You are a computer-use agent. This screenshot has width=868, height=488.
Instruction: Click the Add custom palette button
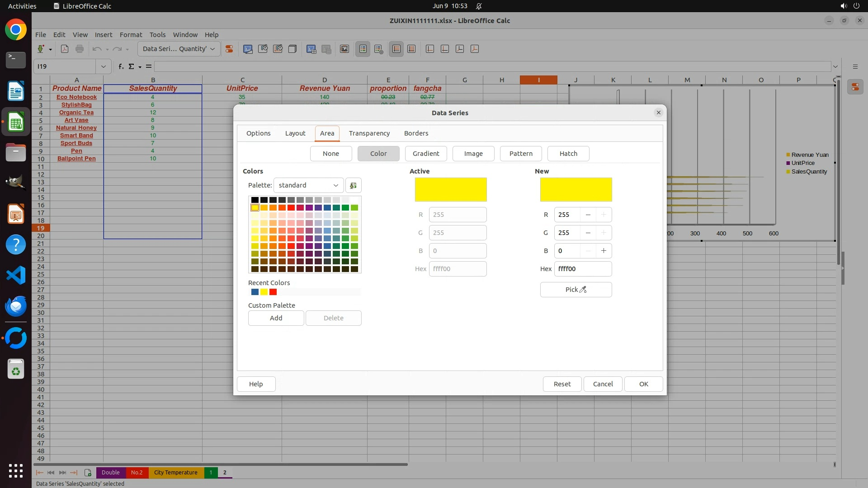click(276, 318)
